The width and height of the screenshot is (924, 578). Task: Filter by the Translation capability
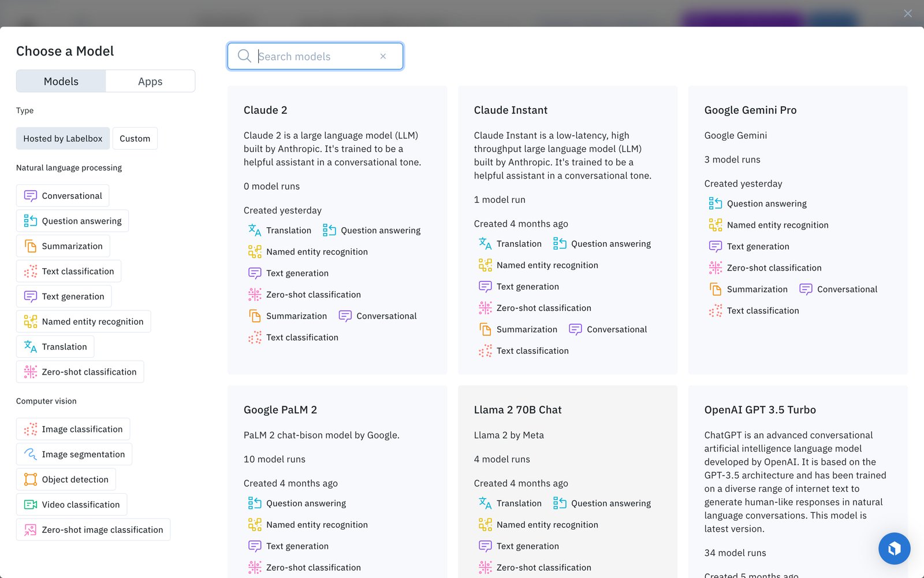tap(55, 346)
